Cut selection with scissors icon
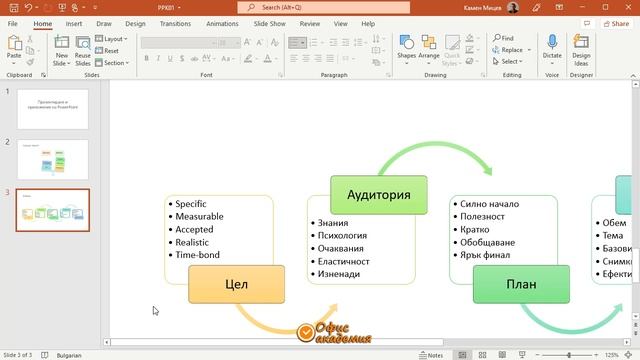This screenshot has width=640, height=360. (x=30, y=39)
